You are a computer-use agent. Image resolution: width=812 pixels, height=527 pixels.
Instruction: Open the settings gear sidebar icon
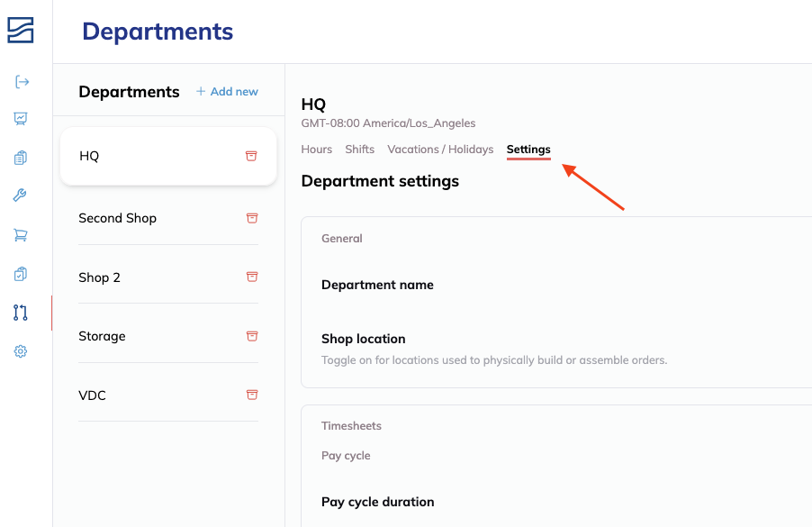click(x=21, y=351)
